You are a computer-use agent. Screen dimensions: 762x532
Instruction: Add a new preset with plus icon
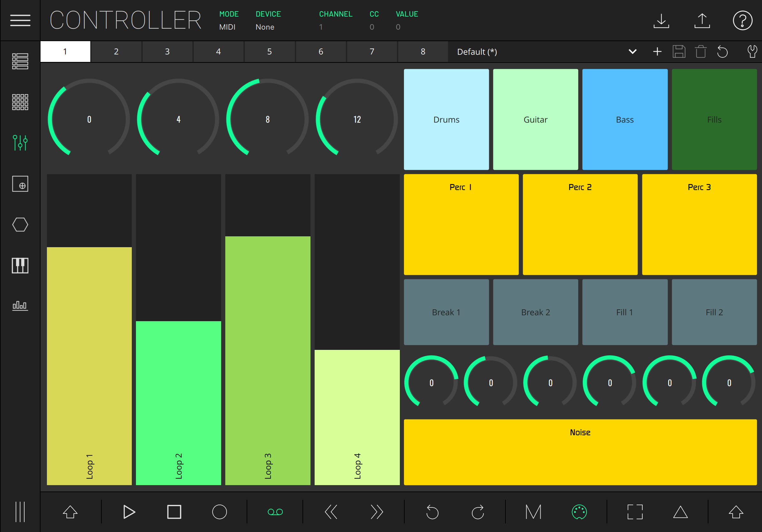[x=657, y=51]
